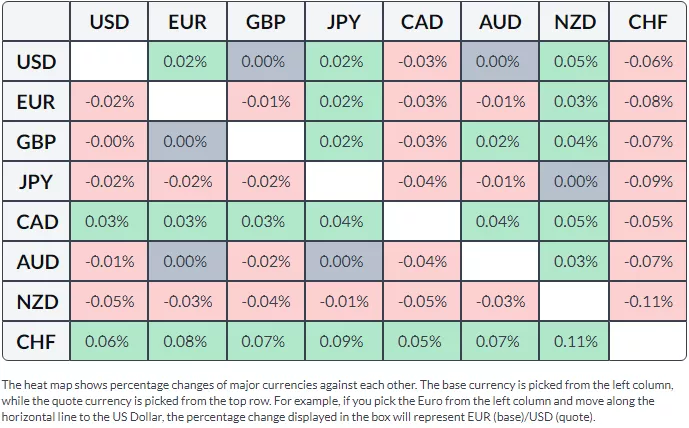
Task: Select the CAD row label on left
Action: 36,221
